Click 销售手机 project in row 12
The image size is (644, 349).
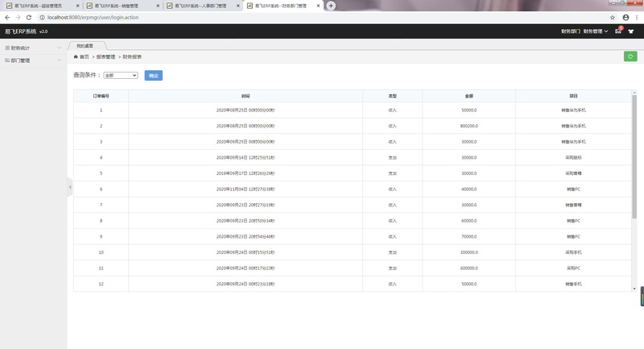pyautogui.click(x=573, y=284)
